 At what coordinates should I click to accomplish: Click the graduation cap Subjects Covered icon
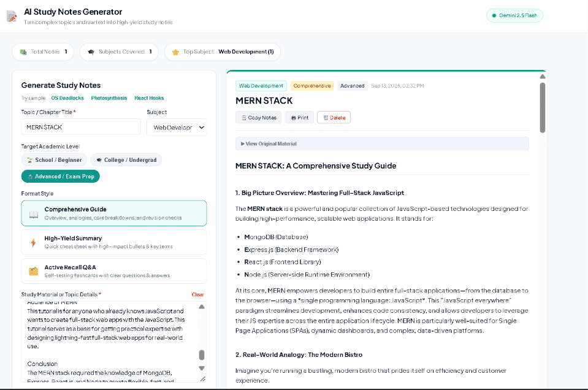91,52
